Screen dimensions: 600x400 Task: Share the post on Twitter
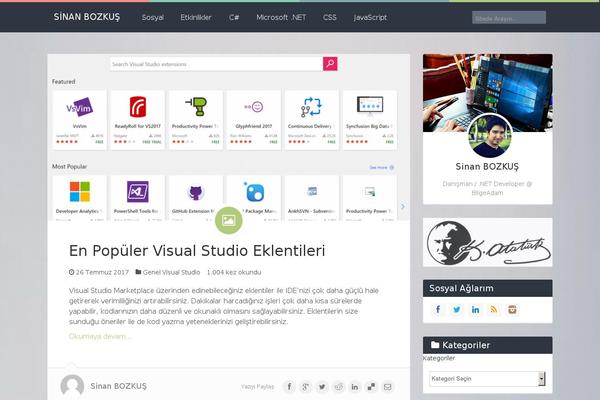click(322, 387)
